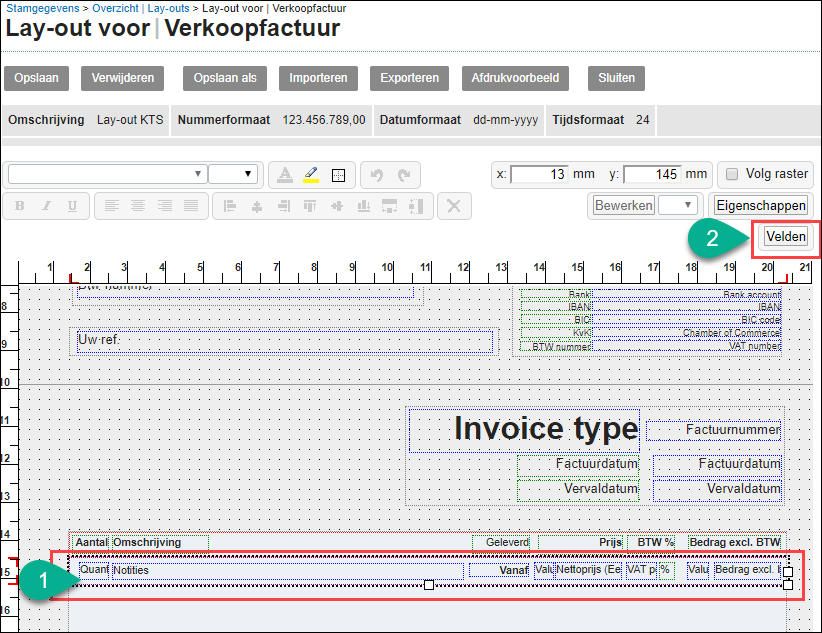The width and height of the screenshot is (822, 633).
Task: Switch to the Afdrukvoorbeeld view
Action: coord(515,78)
